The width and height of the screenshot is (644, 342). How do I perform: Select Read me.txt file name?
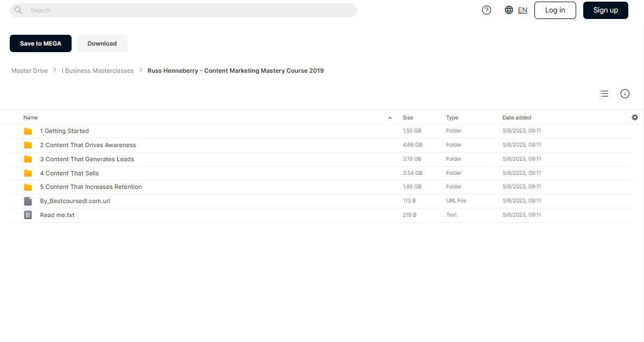(x=57, y=215)
